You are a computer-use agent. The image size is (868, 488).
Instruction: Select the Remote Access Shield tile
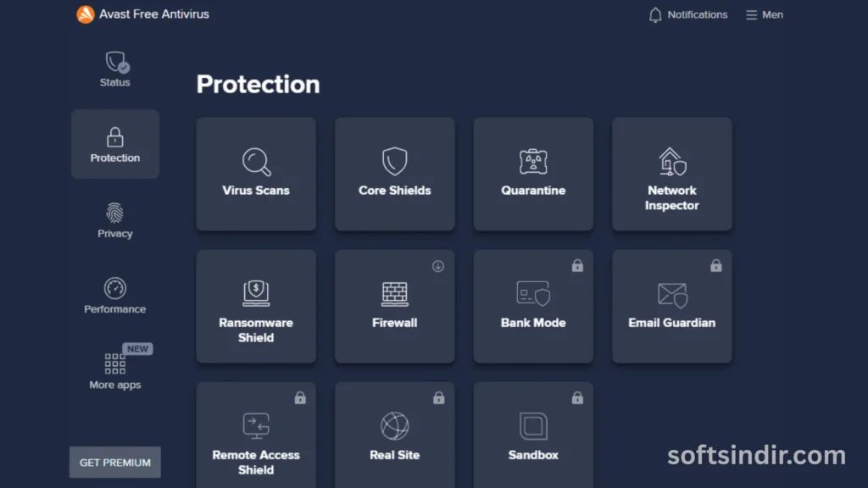point(256,437)
